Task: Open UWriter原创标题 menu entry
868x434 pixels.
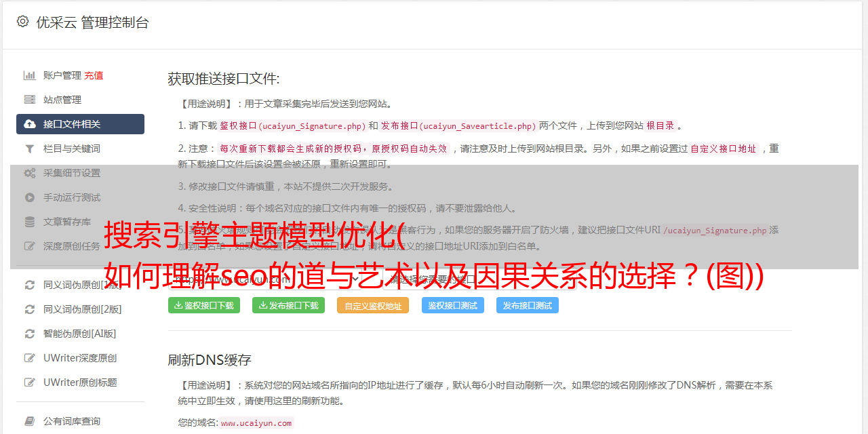Action: click(80, 382)
